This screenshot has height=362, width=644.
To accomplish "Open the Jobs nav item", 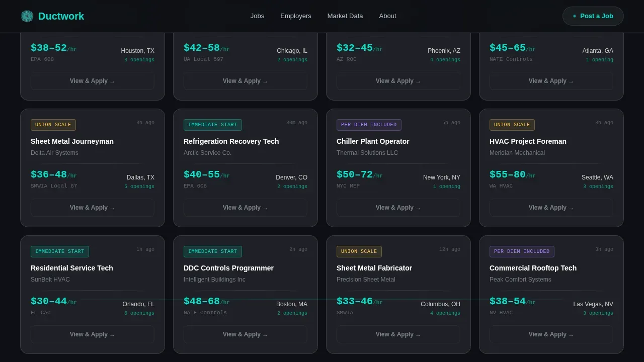I will coord(257,16).
